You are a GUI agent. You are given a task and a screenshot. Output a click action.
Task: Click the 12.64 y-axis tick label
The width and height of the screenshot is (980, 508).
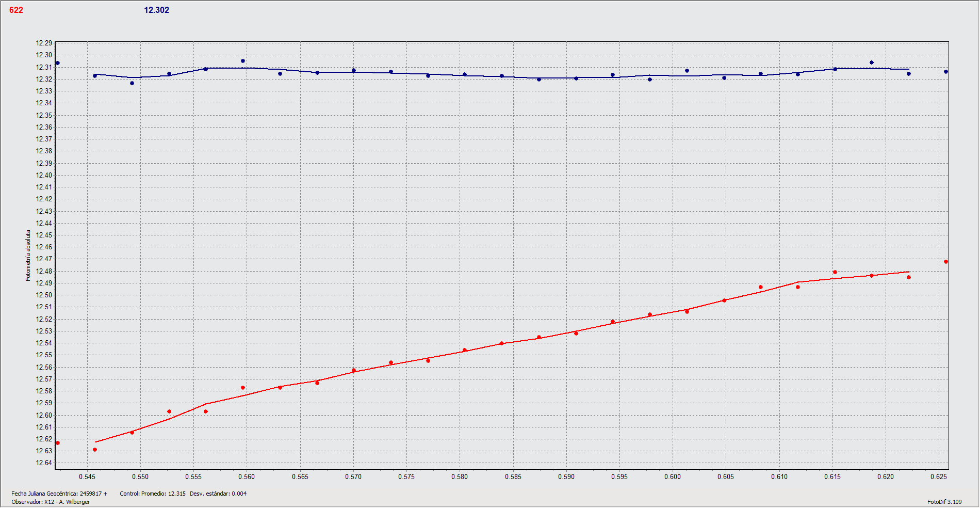44,463
